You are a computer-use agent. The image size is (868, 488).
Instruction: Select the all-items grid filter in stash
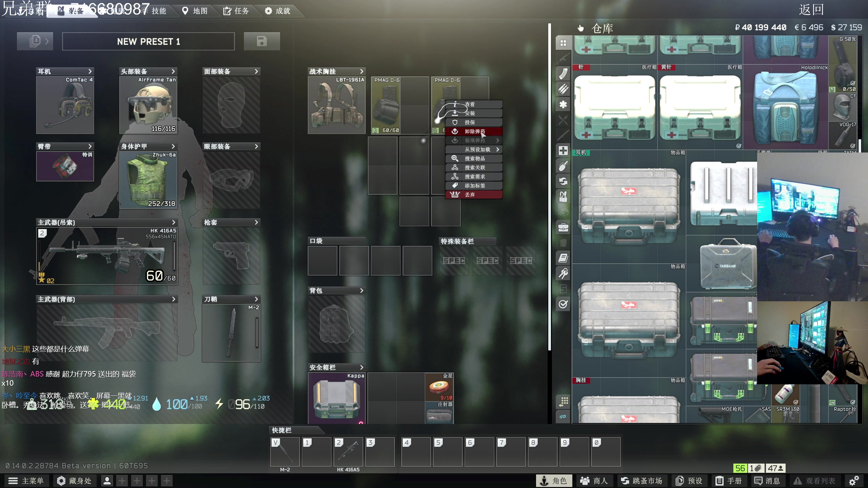point(563,43)
